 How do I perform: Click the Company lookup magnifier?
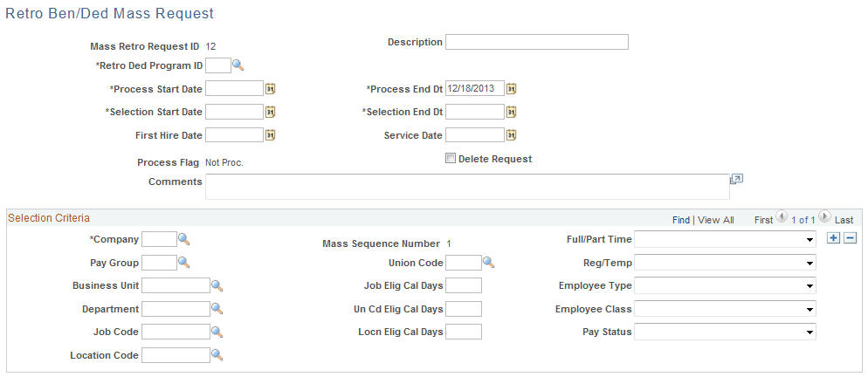pos(183,239)
